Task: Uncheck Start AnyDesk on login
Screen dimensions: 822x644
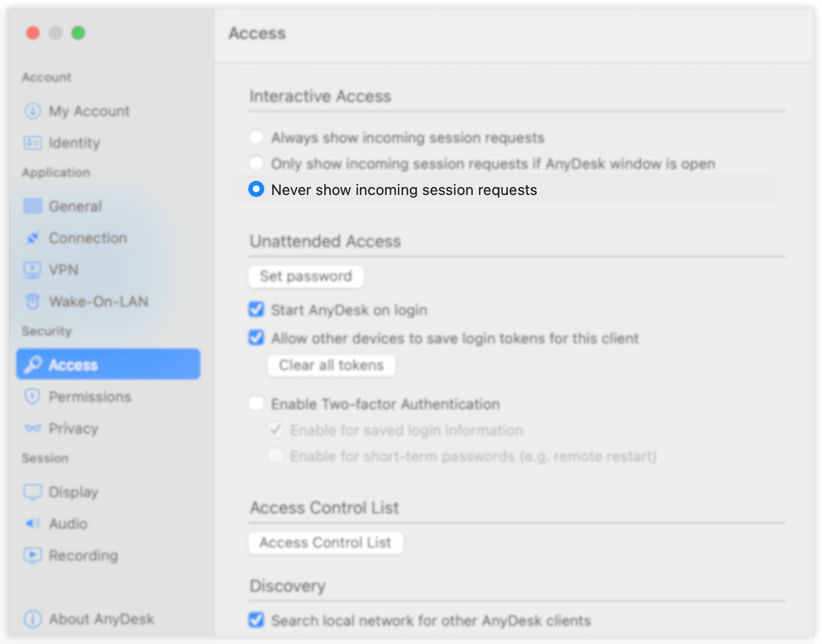Action: click(x=256, y=310)
